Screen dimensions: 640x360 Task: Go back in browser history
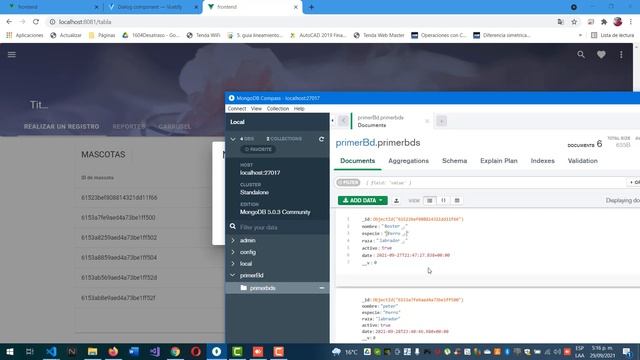tap(9, 22)
